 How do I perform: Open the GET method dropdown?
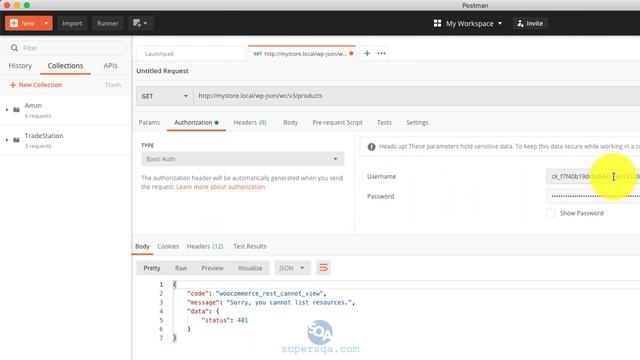pyautogui.click(x=164, y=96)
